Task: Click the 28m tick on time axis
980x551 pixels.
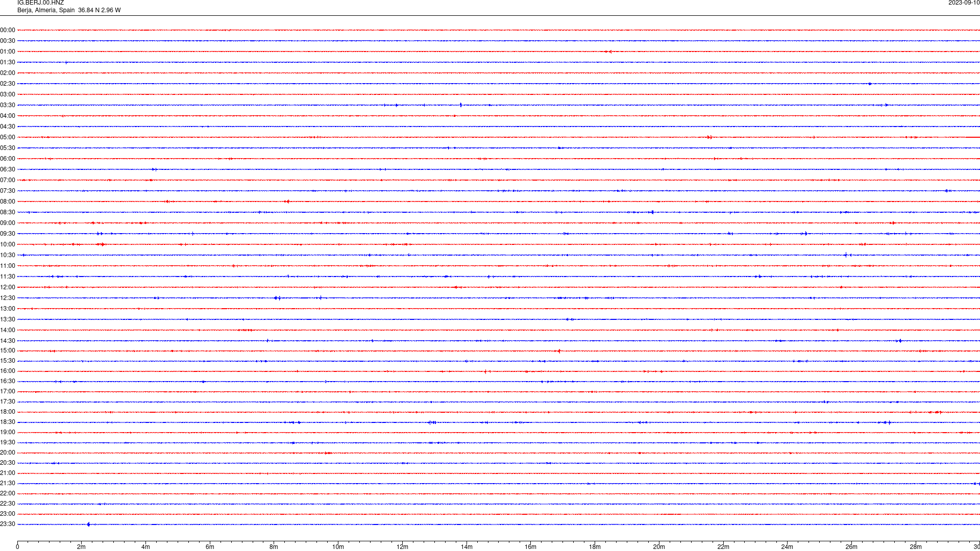Action: coord(916,547)
